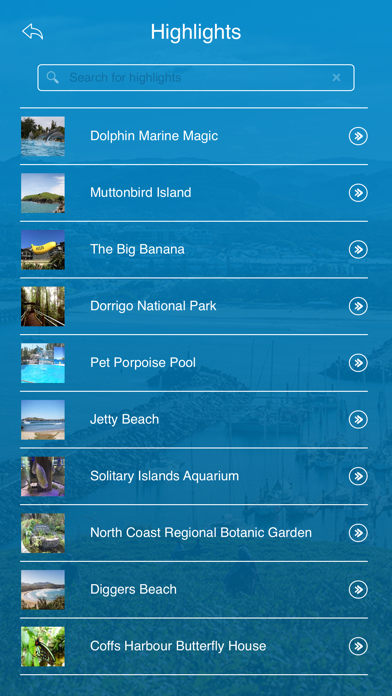View Dolphin Marine Magic thumbnail image

pyautogui.click(x=43, y=136)
